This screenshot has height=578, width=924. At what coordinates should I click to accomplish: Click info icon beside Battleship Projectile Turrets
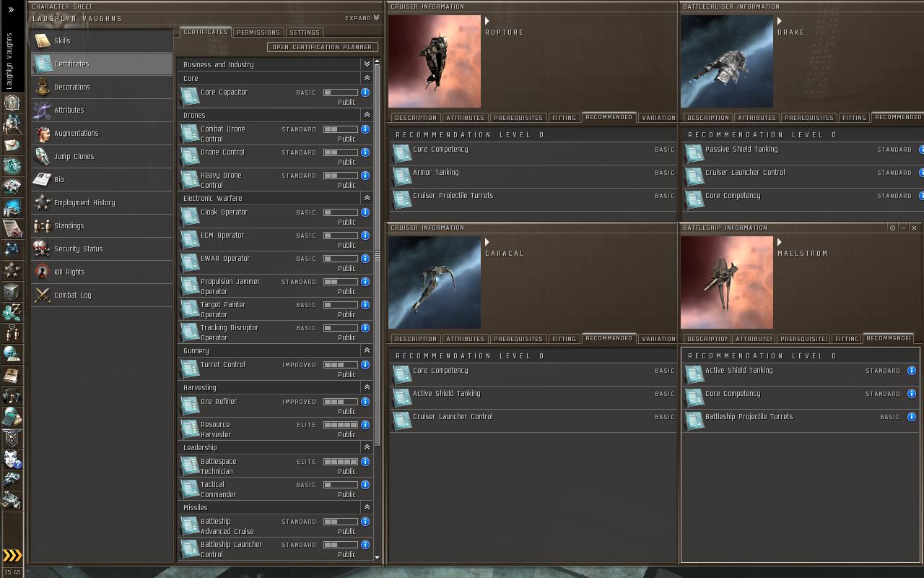pos(912,417)
